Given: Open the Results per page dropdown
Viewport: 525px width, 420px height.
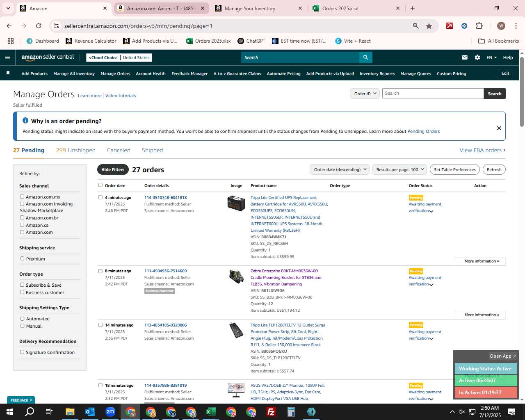Looking at the screenshot, I should click(400, 169).
